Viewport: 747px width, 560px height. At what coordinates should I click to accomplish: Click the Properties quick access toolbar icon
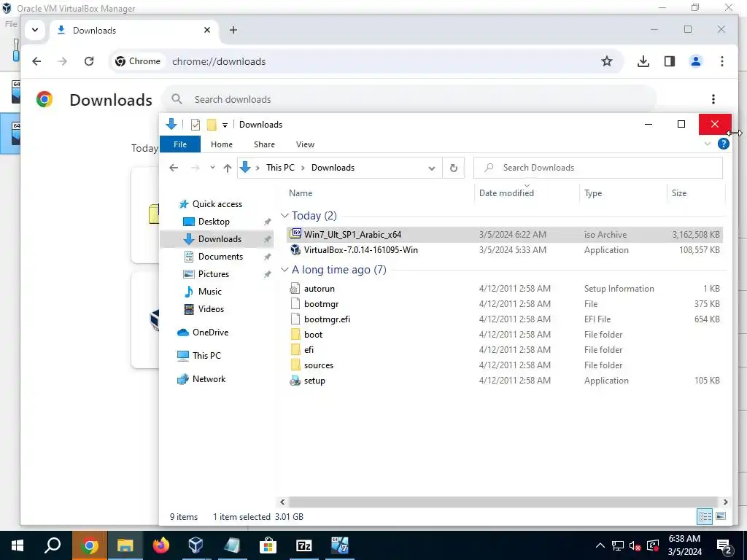point(196,125)
